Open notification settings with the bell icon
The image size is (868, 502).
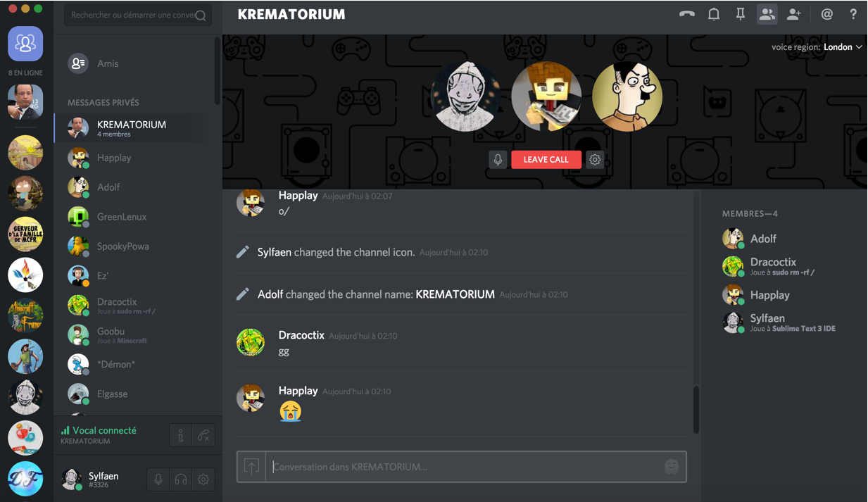click(714, 14)
